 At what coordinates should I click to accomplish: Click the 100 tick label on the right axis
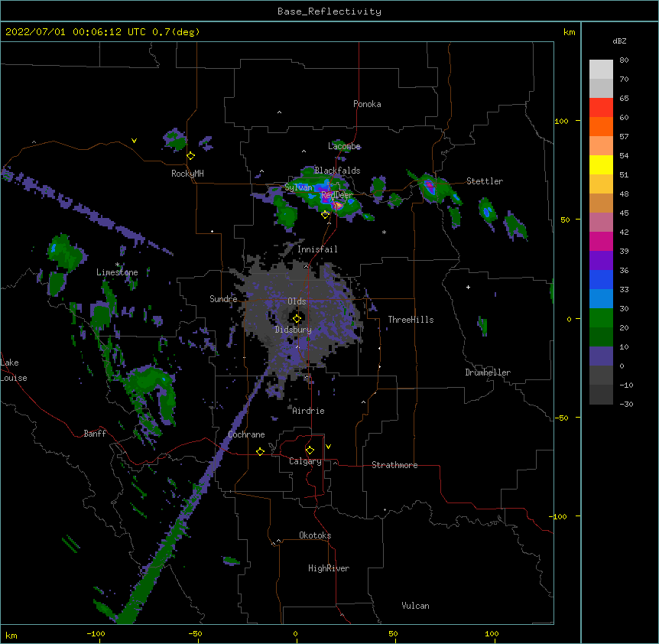[561, 121]
